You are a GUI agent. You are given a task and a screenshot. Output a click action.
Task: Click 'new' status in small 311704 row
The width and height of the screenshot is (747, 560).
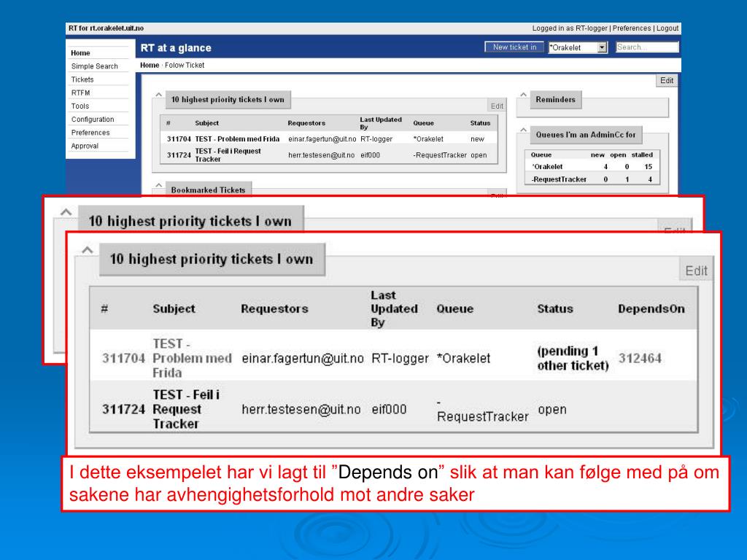477,139
